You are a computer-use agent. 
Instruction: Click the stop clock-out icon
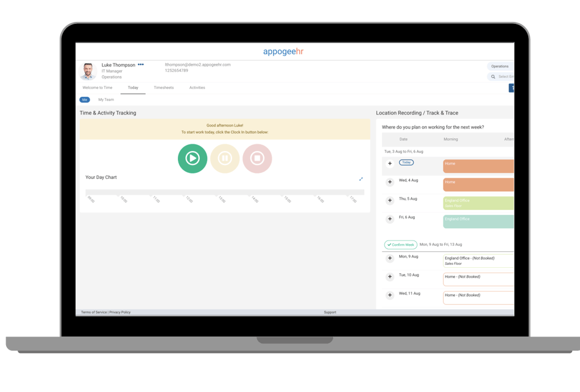pyautogui.click(x=257, y=158)
